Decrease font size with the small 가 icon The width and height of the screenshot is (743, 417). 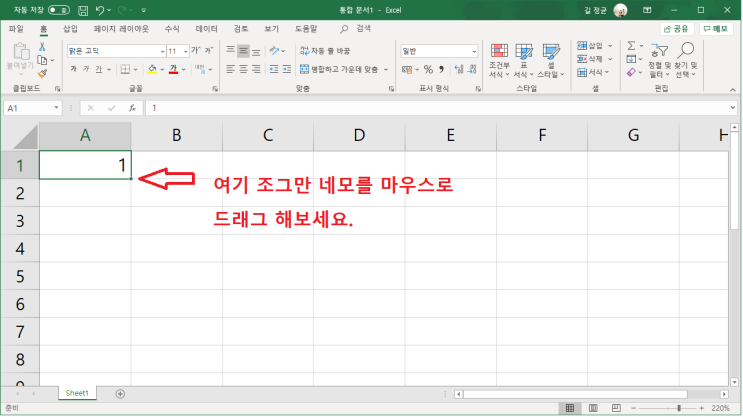click(x=208, y=51)
